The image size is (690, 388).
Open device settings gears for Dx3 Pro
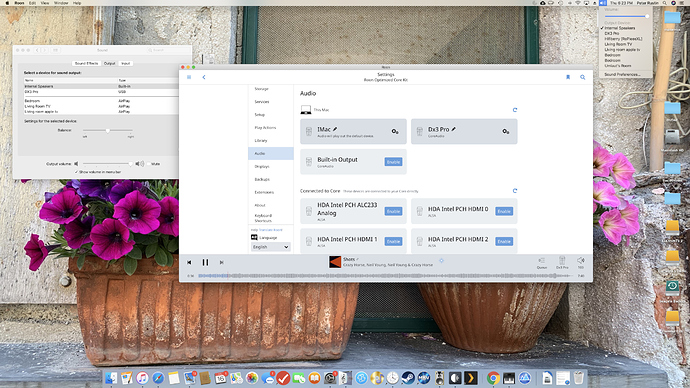click(506, 131)
